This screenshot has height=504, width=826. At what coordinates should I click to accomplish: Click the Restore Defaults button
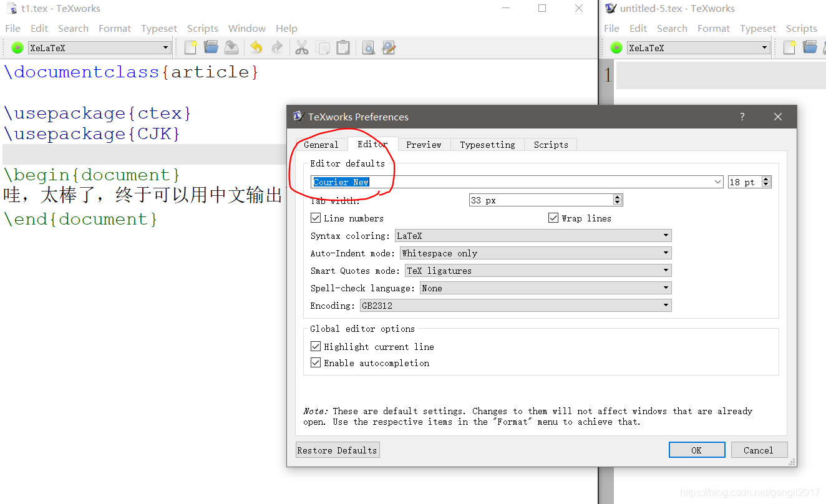[x=338, y=450]
